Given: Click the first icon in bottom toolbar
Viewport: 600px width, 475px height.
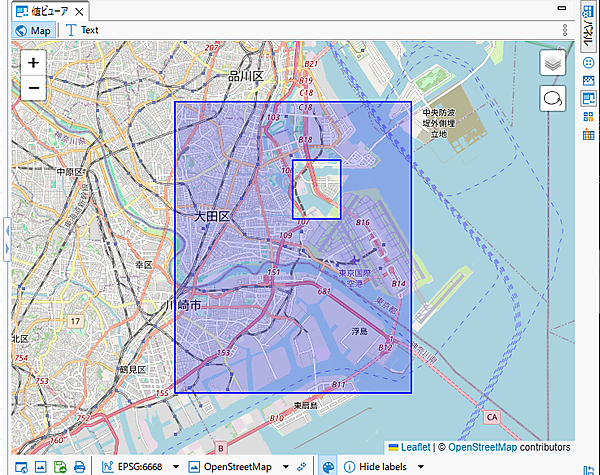Looking at the screenshot, I should (x=20, y=467).
